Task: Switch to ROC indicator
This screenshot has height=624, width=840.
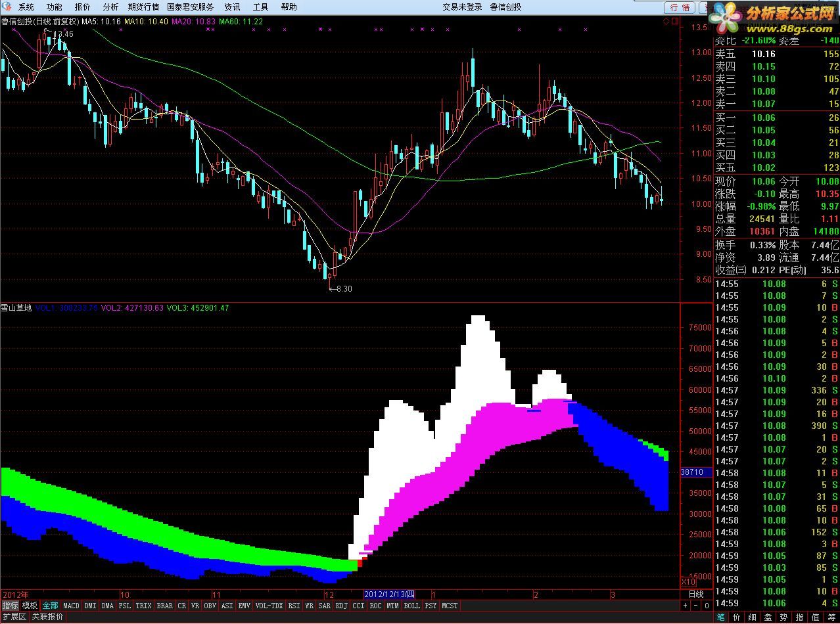Action: 376,606
